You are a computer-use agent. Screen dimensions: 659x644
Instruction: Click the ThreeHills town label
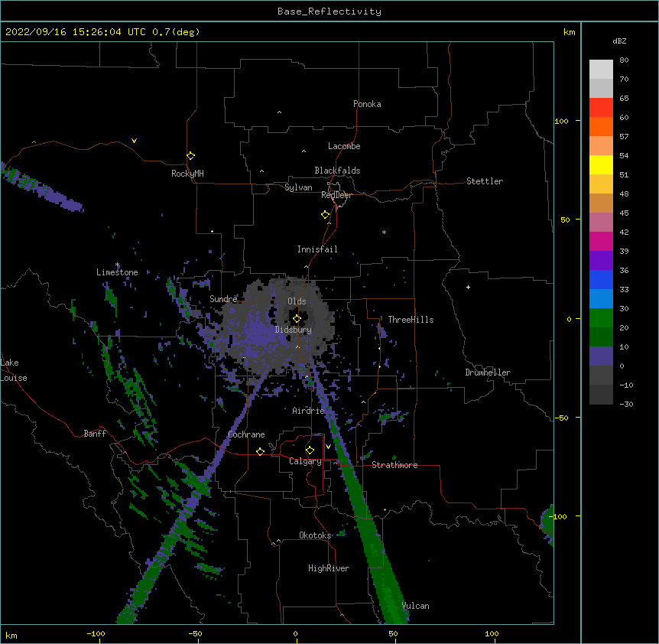(411, 320)
